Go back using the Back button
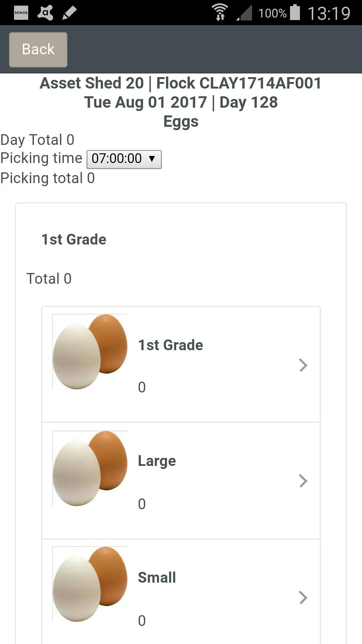 38,50
